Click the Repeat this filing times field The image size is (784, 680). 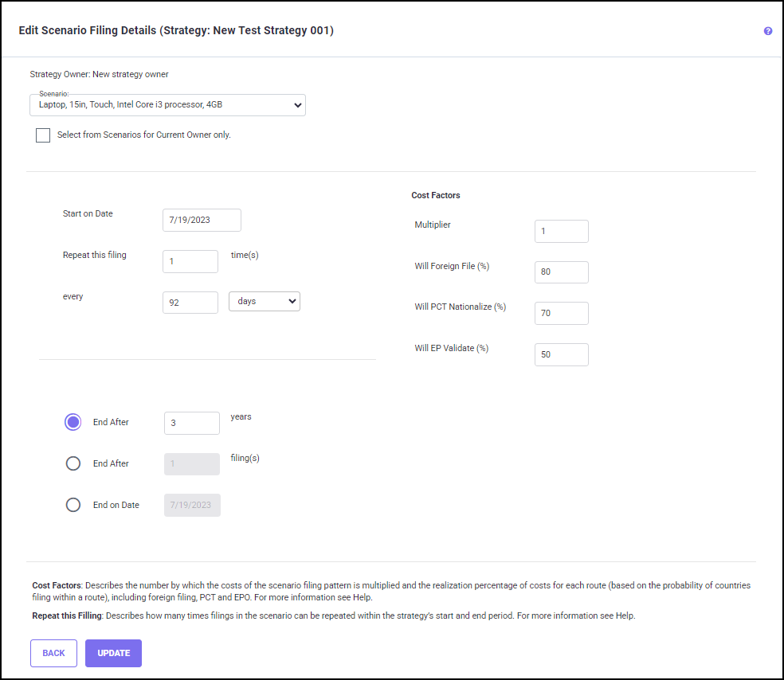(190, 261)
